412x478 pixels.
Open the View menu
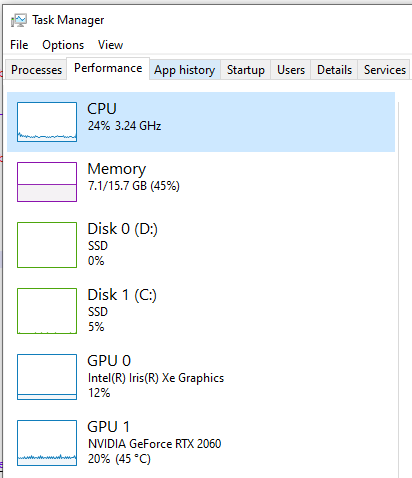(110, 45)
